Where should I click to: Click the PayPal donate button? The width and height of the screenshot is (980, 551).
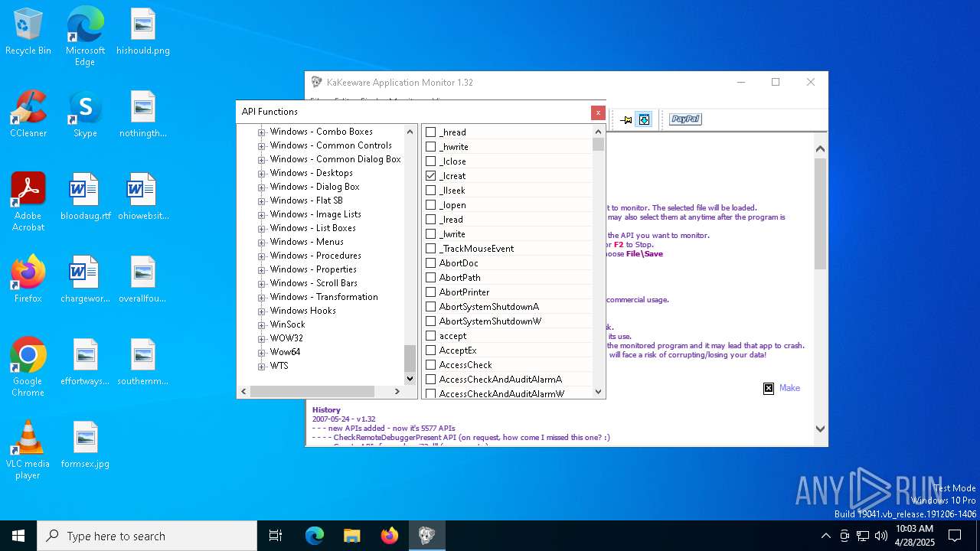[685, 119]
